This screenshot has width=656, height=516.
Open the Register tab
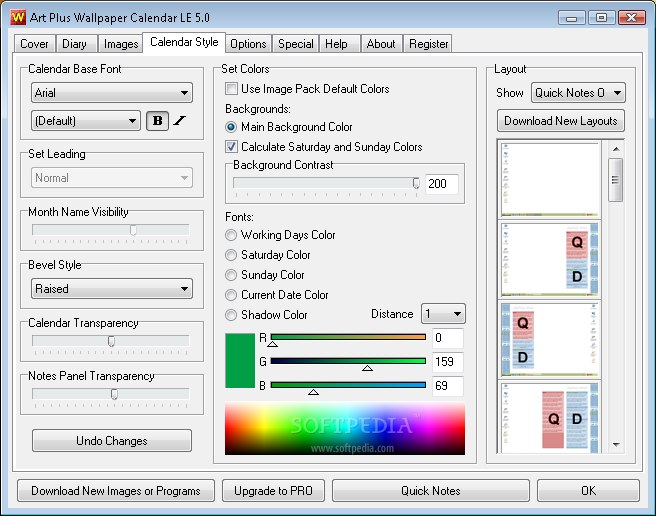click(428, 44)
